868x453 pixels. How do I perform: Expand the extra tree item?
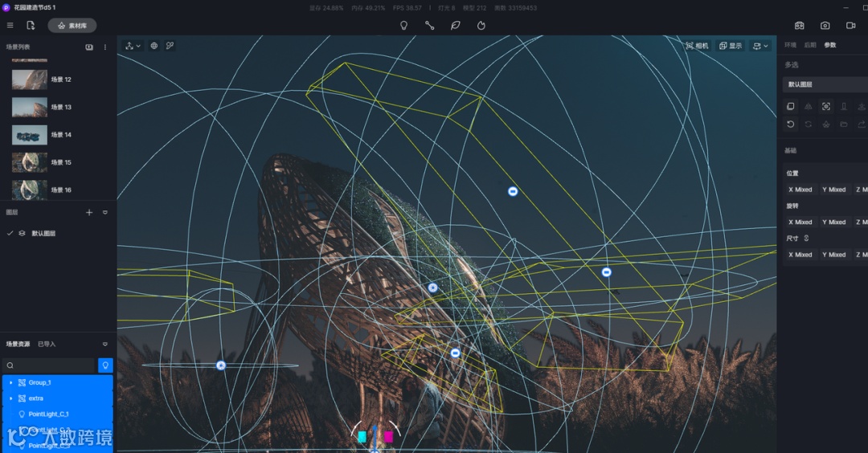pos(11,398)
